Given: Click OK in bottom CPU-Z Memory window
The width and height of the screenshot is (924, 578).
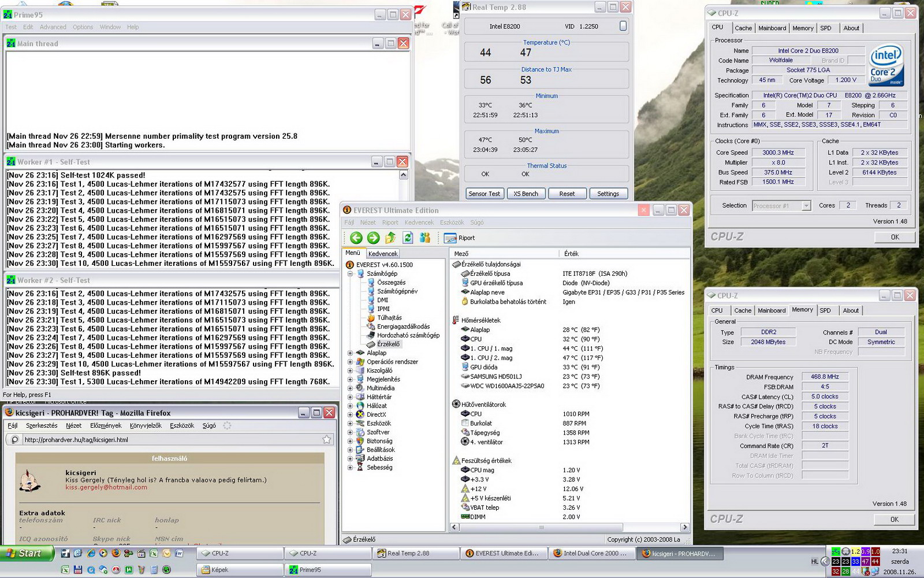Looking at the screenshot, I should pyautogui.click(x=894, y=519).
